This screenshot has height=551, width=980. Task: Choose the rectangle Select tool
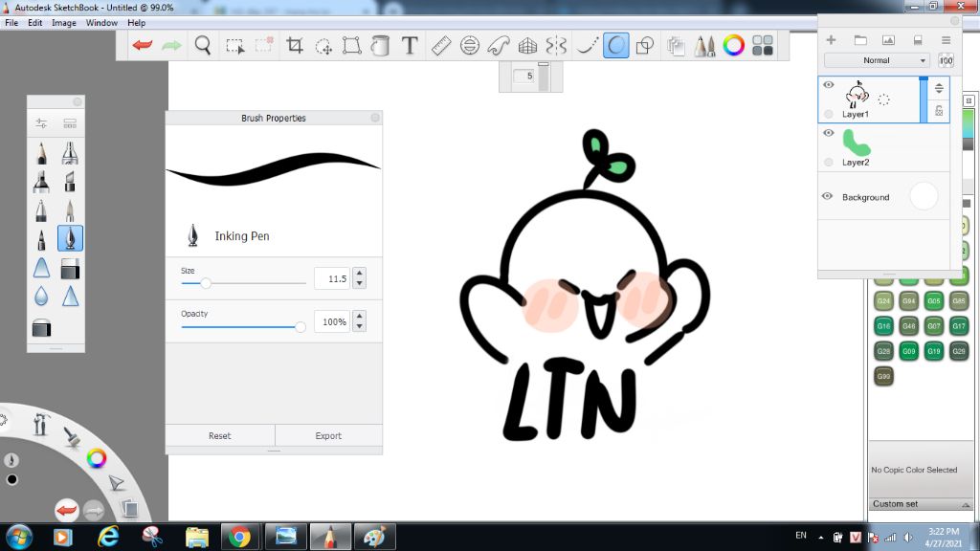[234, 46]
